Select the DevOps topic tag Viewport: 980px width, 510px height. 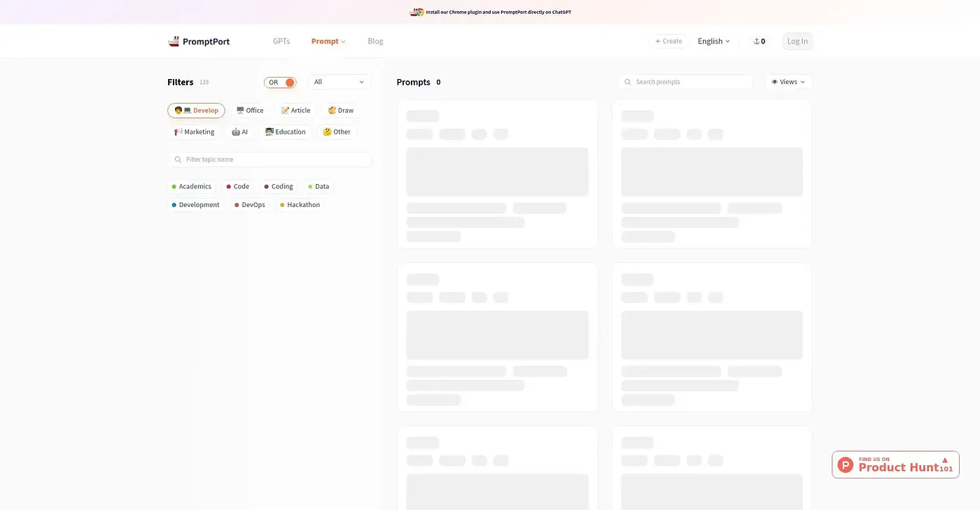pos(250,205)
